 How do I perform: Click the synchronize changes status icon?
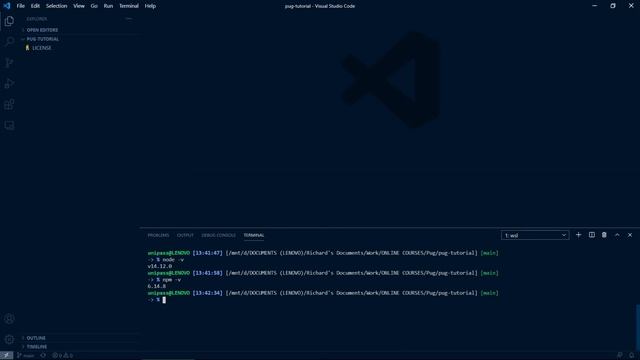[43, 356]
